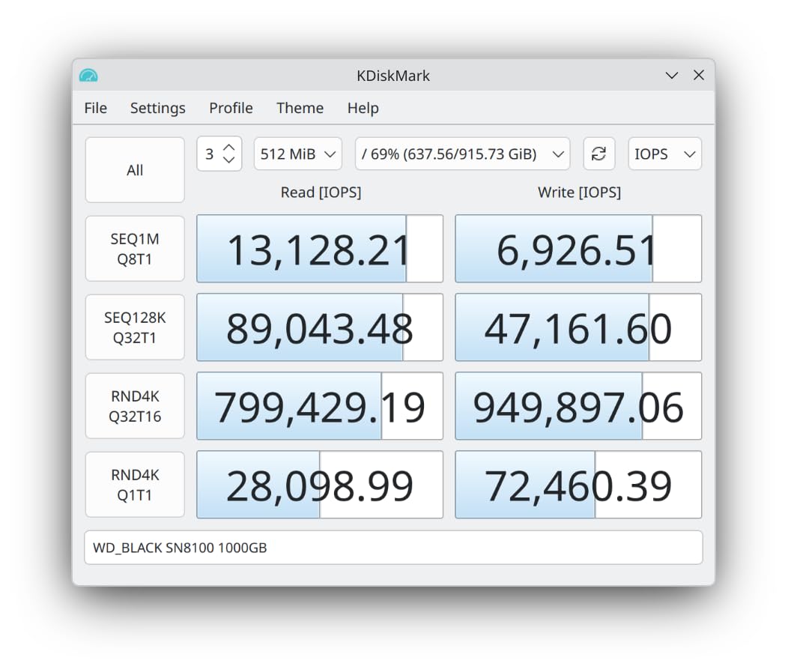Viewport: 788px width, 672px height.
Task: Close the KDiskMark window
Action: click(x=699, y=76)
